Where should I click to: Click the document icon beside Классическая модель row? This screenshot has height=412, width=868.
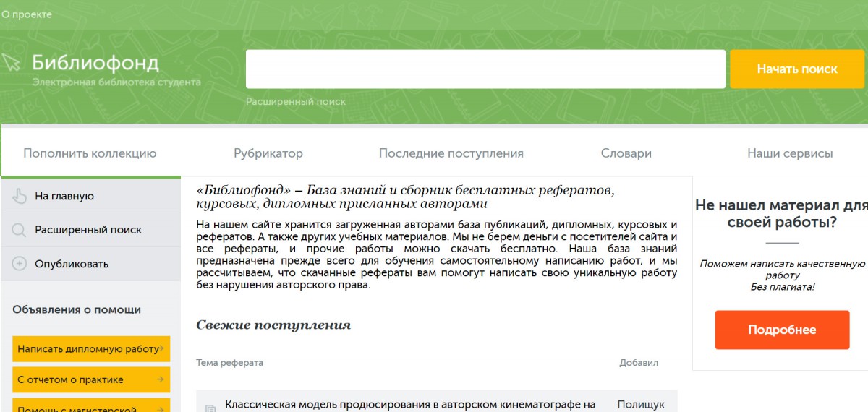pyautogui.click(x=210, y=408)
